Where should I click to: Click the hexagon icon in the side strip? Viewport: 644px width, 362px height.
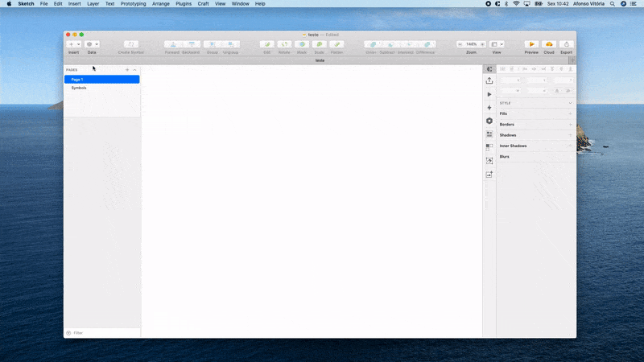coord(489,121)
